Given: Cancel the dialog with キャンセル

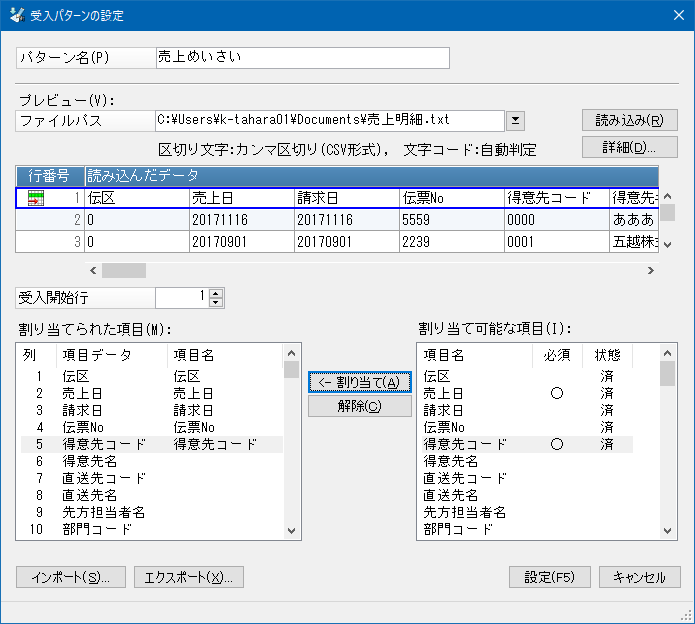Looking at the screenshot, I should (639, 577).
